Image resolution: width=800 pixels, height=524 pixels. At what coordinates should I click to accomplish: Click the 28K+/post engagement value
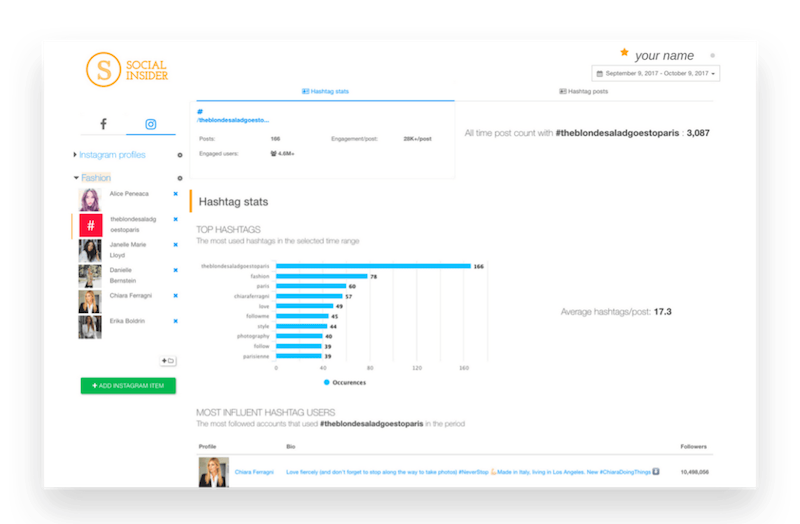click(417, 139)
